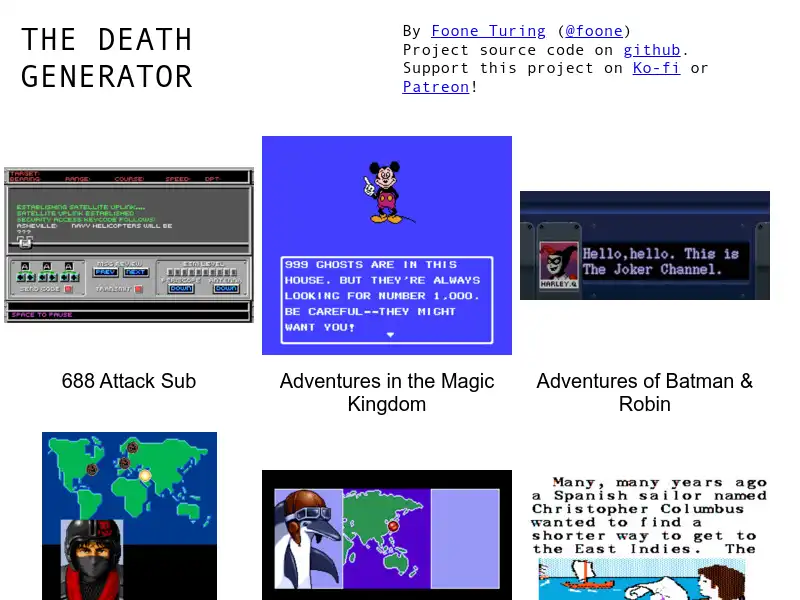Click the Adventures in the Magic Kingdom caption
Screen dimensions: 800x600
[387, 392]
